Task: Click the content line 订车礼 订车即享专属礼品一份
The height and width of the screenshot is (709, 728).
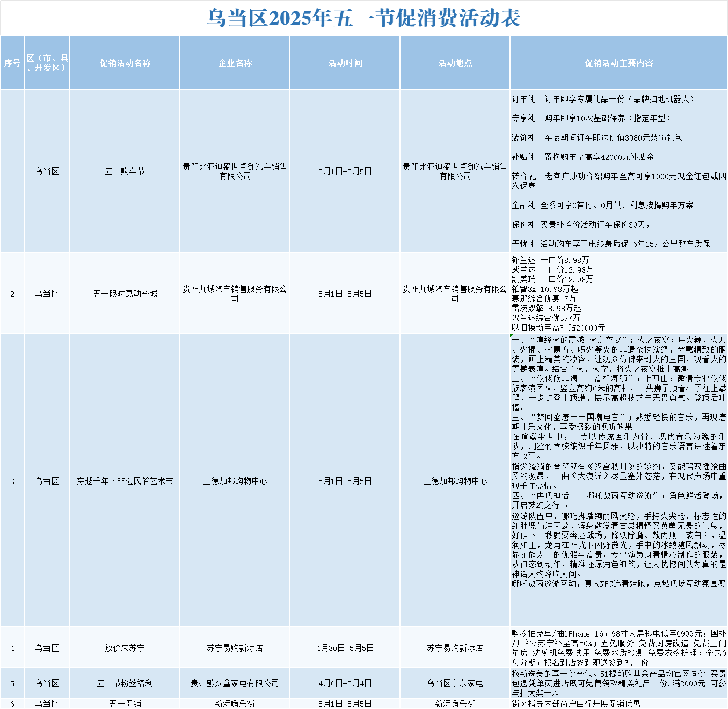Action: tap(603, 99)
